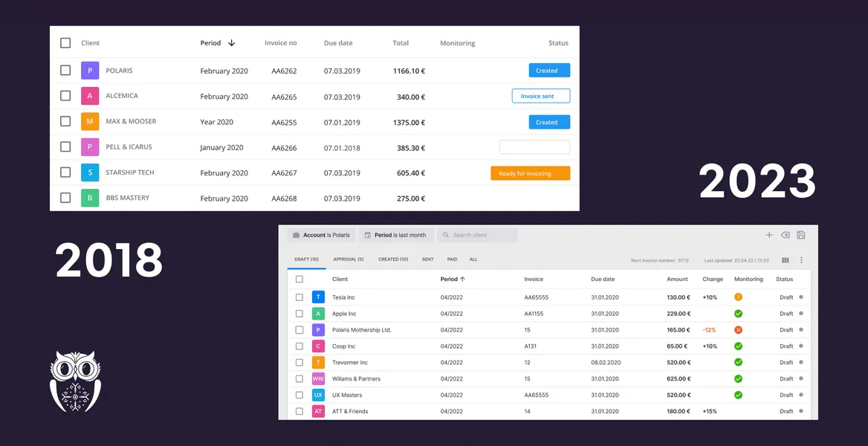
Task: Click the save floppy disk icon
Action: (801, 235)
